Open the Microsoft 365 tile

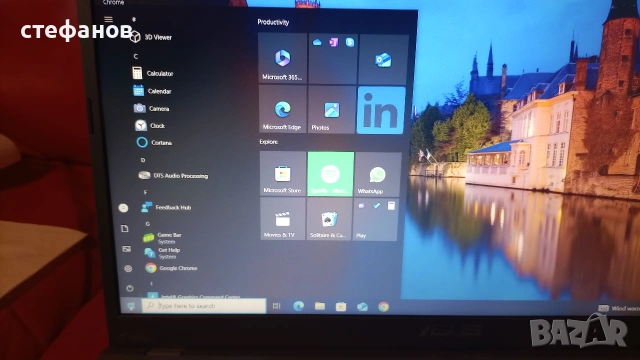tap(282, 58)
